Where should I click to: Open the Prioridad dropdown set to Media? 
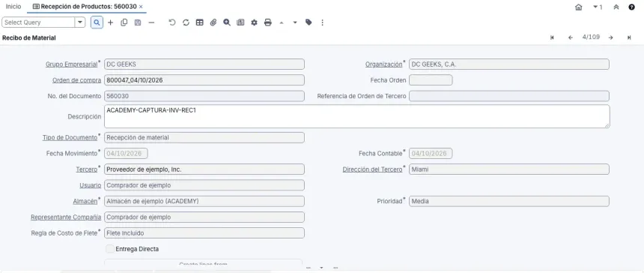(x=509, y=201)
